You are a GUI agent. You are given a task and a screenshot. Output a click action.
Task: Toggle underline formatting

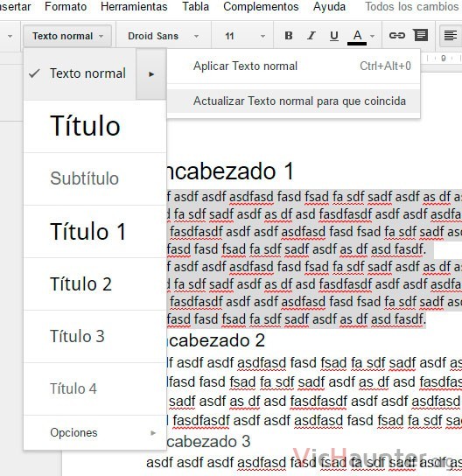pos(334,36)
